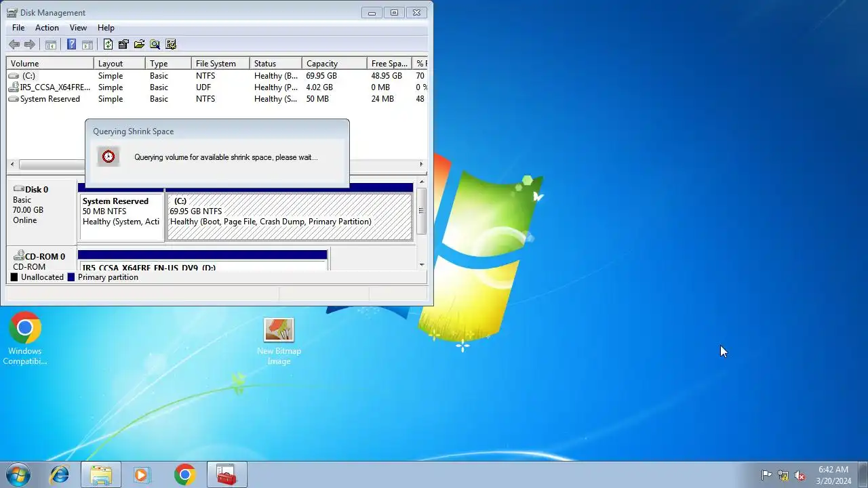Viewport: 868px width, 488px height.
Task: Launch Internet Explorer from taskbar
Action: [x=60, y=474]
